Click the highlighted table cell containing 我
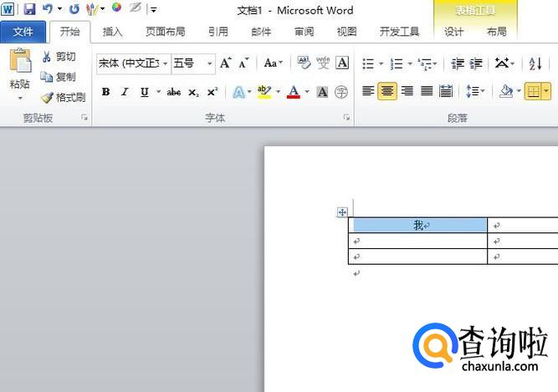The width and height of the screenshot is (558, 392). coord(417,226)
